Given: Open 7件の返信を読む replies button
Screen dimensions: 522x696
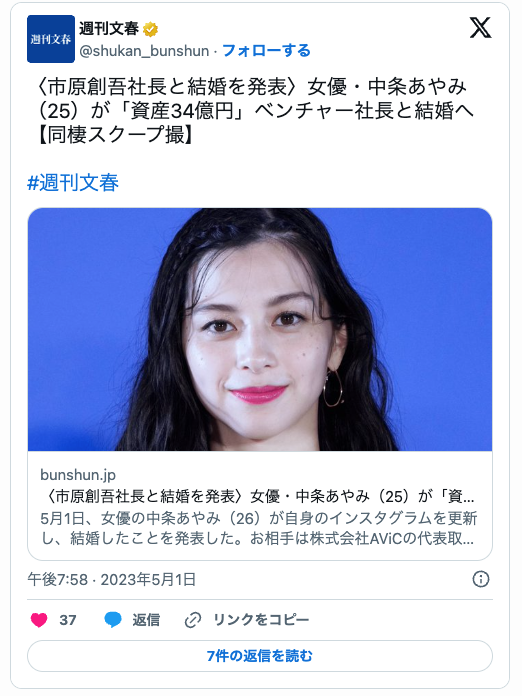Looking at the screenshot, I should 260,656.
